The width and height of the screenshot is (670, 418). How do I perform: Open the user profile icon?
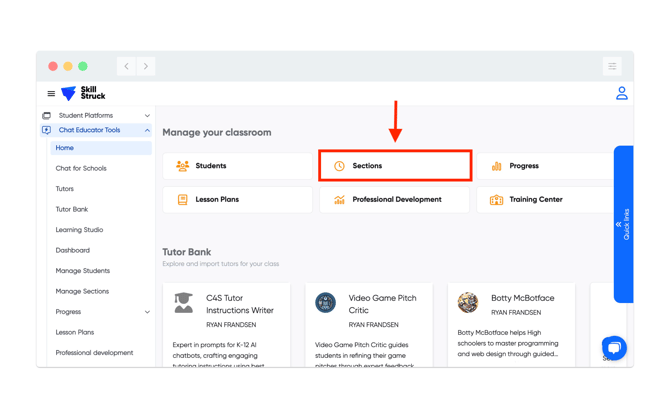pos(621,93)
